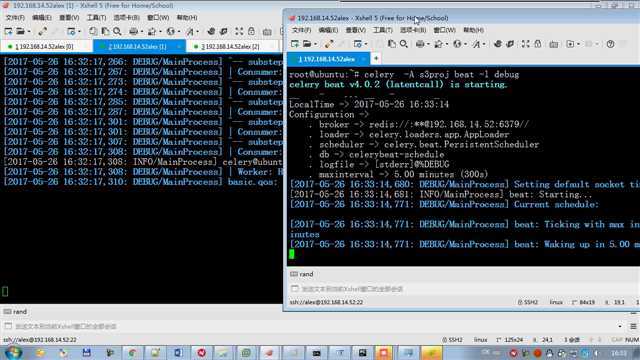The width and height of the screenshot is (640, 360).
Task: Add a new tab with the plus button
Action: 376,59
